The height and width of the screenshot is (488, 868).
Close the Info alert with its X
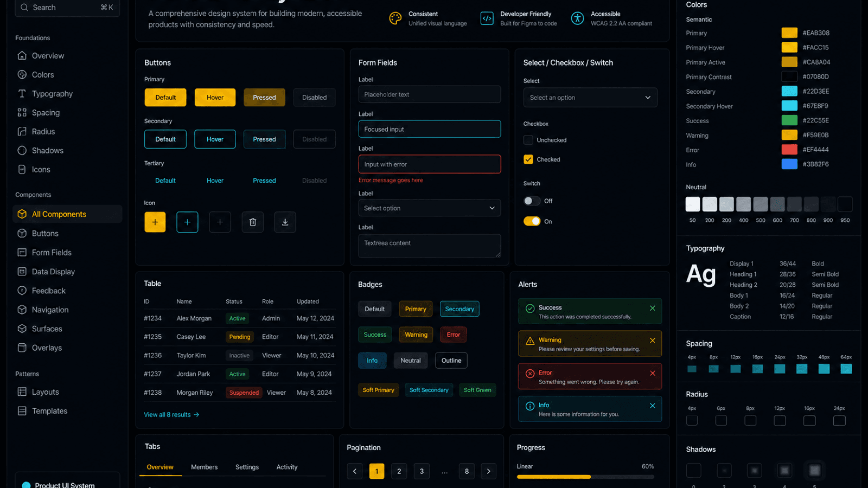tap(653, 406)
